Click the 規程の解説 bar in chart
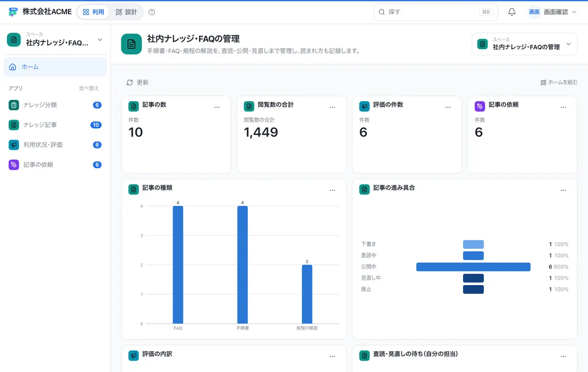Screen dimensions: 588x372 (x=307, y=294)
